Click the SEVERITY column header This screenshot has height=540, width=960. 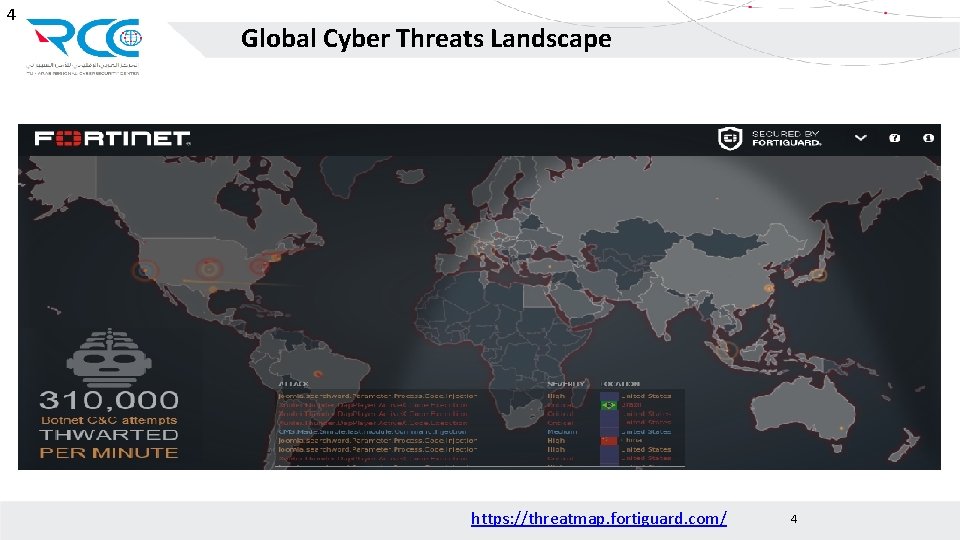pyautogui.click(x=566, y=384)
